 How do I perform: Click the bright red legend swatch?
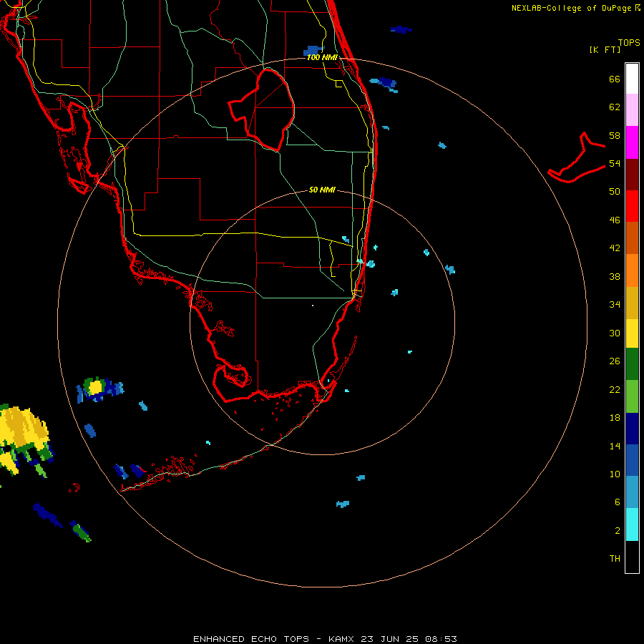coord(632,206)
